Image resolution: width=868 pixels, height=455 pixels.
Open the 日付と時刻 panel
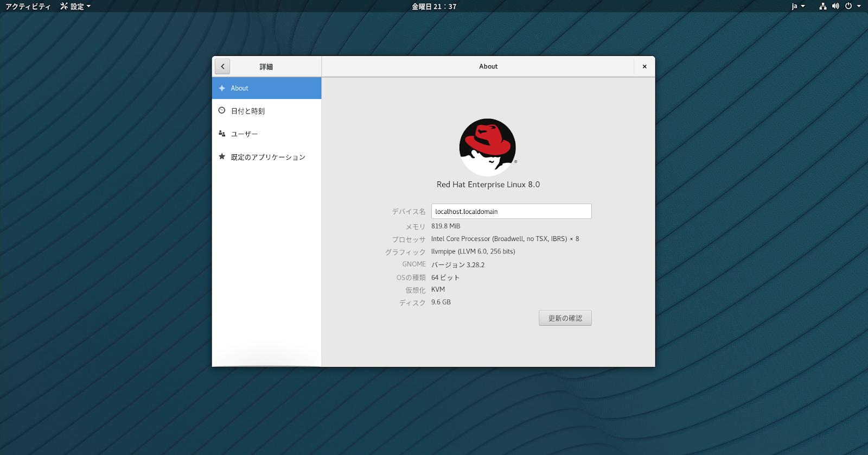(267, 111)
